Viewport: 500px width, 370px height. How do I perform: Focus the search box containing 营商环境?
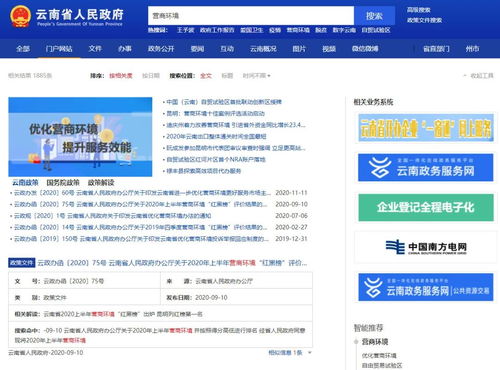[251, 16]
